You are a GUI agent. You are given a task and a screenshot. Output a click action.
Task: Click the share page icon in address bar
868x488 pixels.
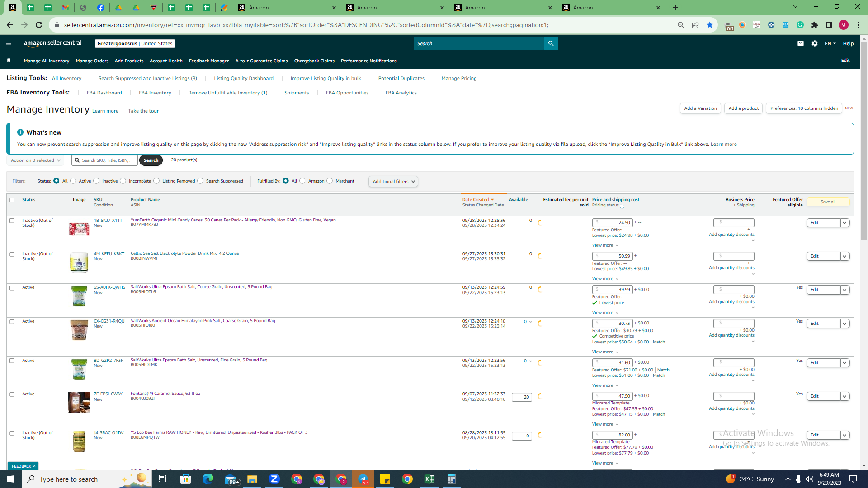695,25
